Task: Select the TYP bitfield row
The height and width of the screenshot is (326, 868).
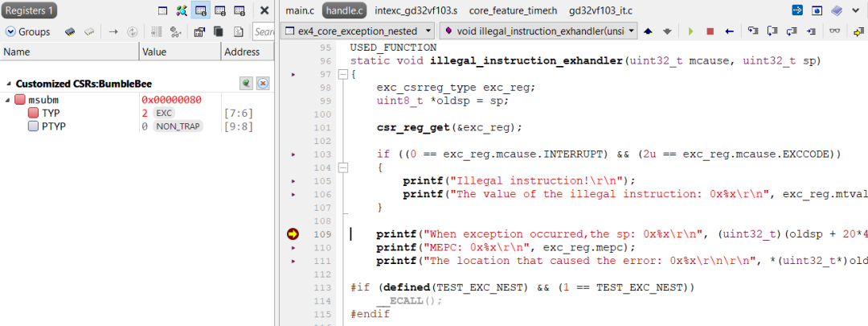Action: tap(137, 113)
